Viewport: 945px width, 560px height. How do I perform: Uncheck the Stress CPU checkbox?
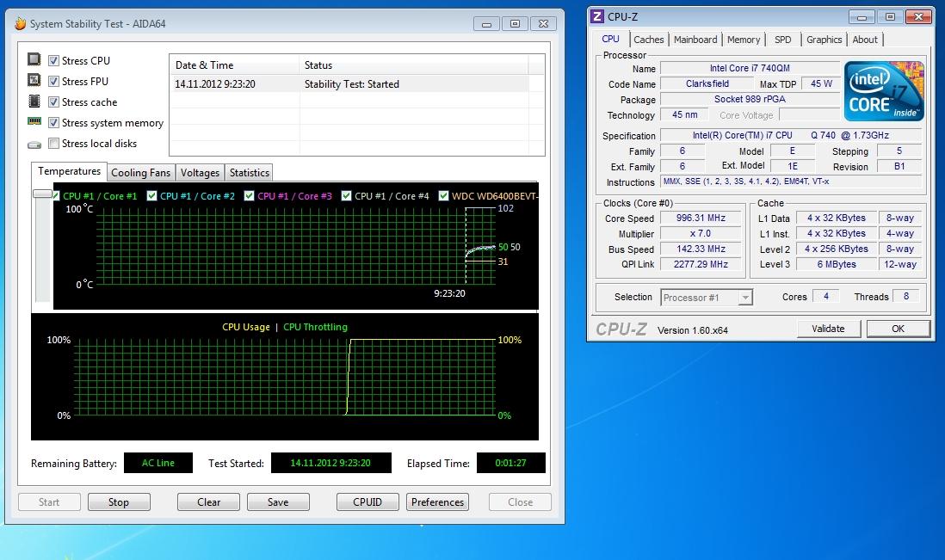(x=53, y=61)
